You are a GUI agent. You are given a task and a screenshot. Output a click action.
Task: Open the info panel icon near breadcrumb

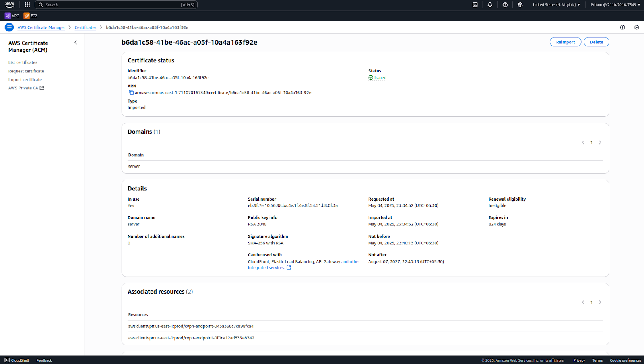point(622,27)
